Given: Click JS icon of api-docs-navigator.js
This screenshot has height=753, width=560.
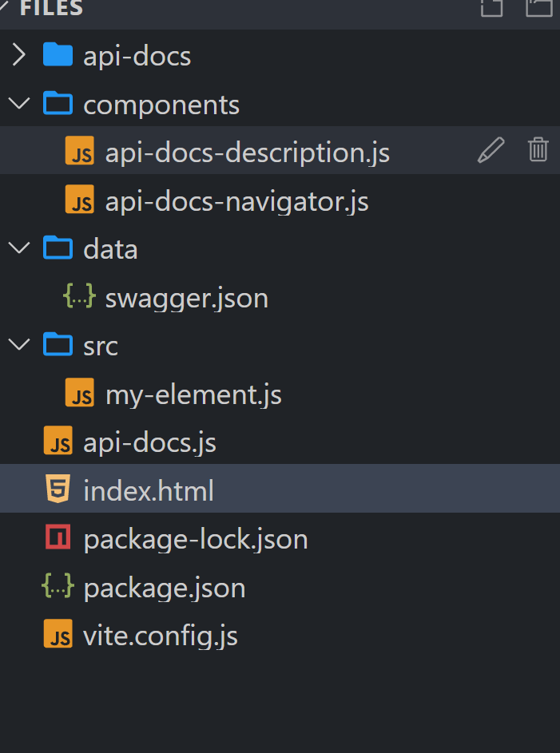Looking at the screenshot, I should (80, 200).
